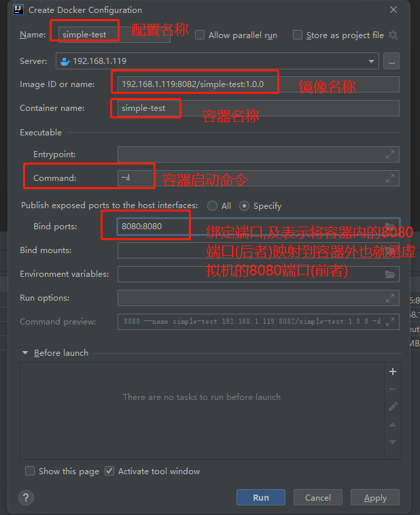
Task: Focus the Bind mounts input field
Action: (258, 250)
